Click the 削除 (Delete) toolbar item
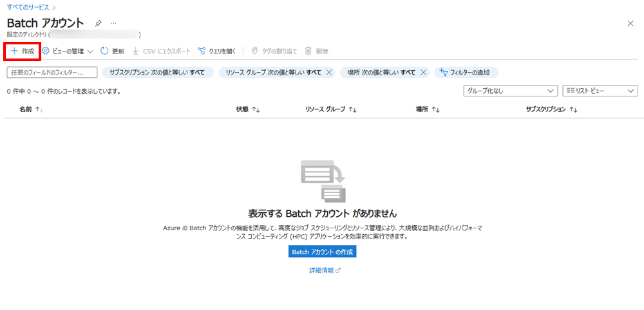 click(x=317, y=51)
